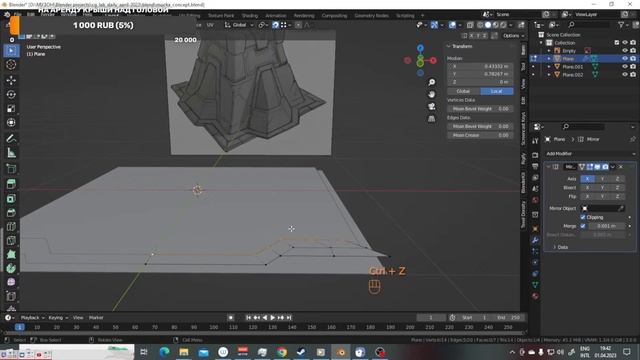
Task: Open the viewport Options dropdown
Action: tap(513, 36)
